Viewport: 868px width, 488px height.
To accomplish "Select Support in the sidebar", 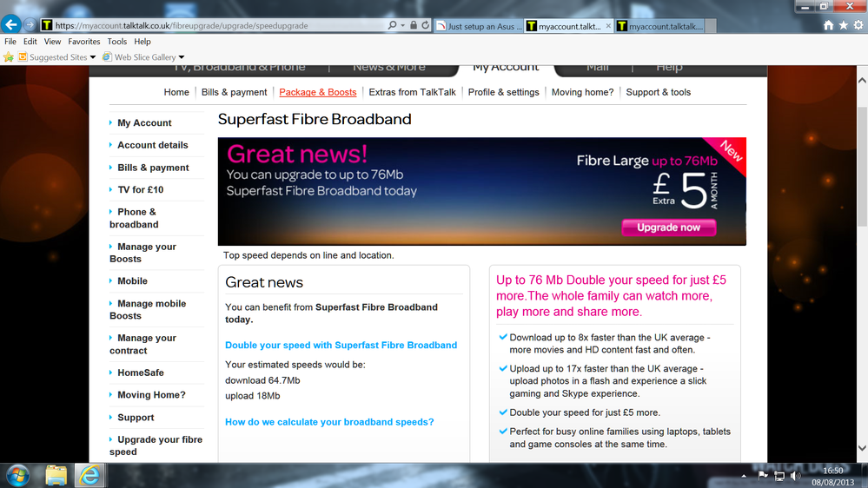I will [x=135, y=418].
